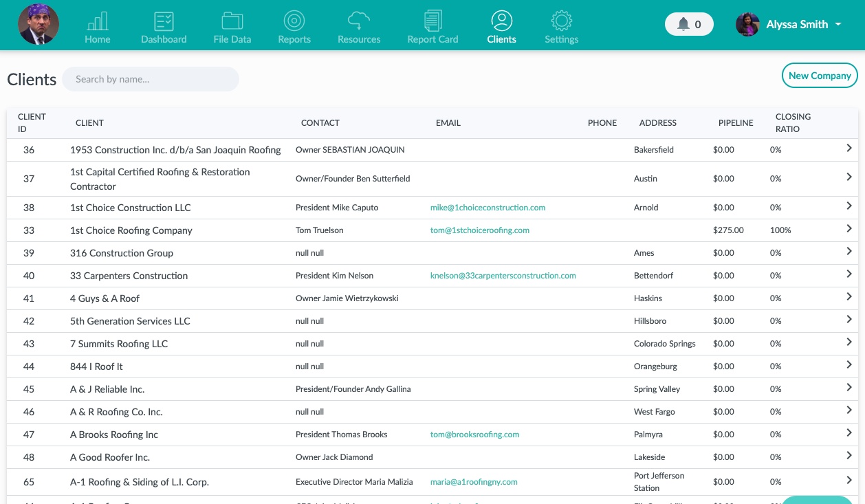Open the Dashboard checklist icon
The image size is (865, 504).
164,21
